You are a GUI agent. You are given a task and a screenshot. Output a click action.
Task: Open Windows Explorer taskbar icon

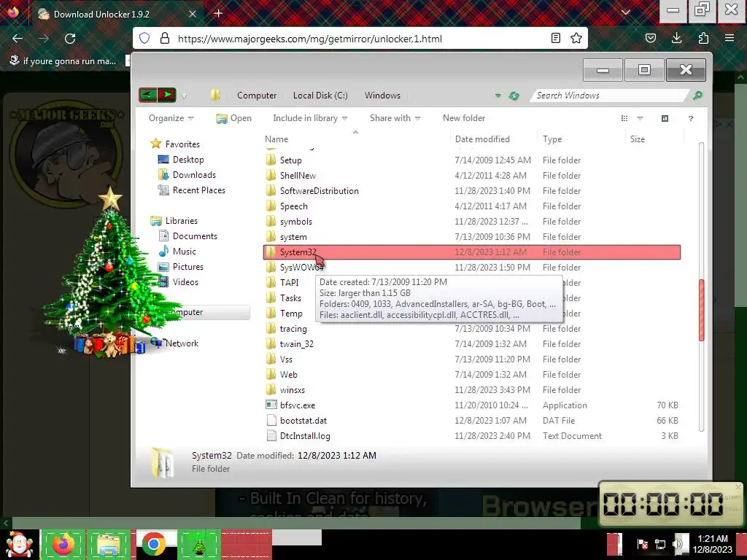(109, 544)
